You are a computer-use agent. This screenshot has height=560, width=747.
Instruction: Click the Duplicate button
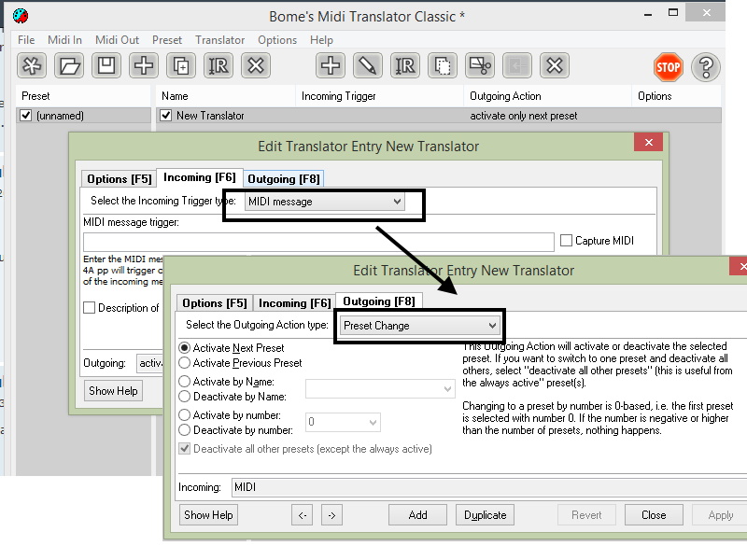point(485,515)
